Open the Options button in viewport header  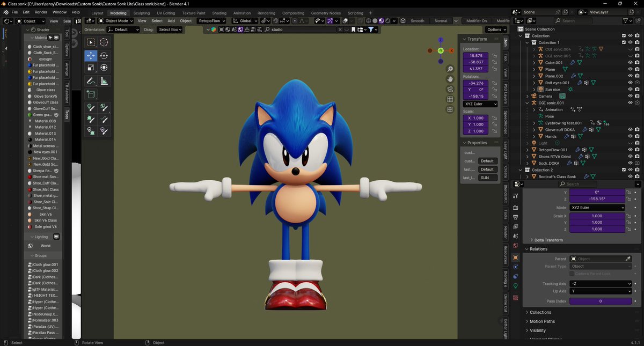496,30
